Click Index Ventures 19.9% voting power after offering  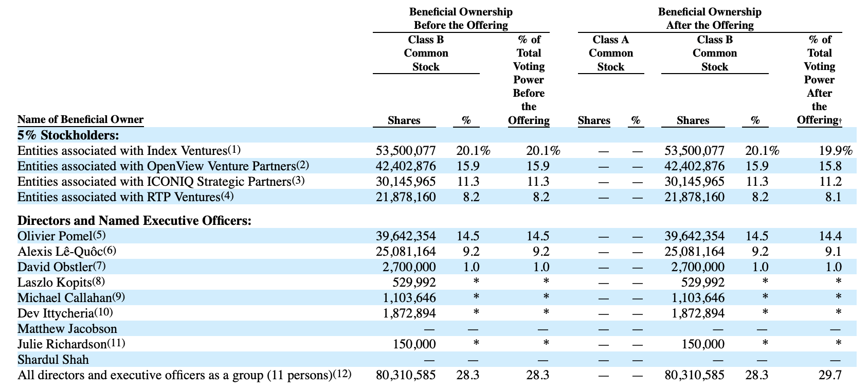(x=836, y=151)
